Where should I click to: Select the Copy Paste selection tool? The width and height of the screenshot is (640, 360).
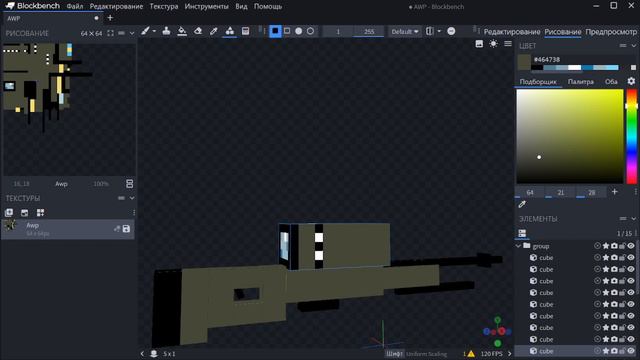pos(245,31)
